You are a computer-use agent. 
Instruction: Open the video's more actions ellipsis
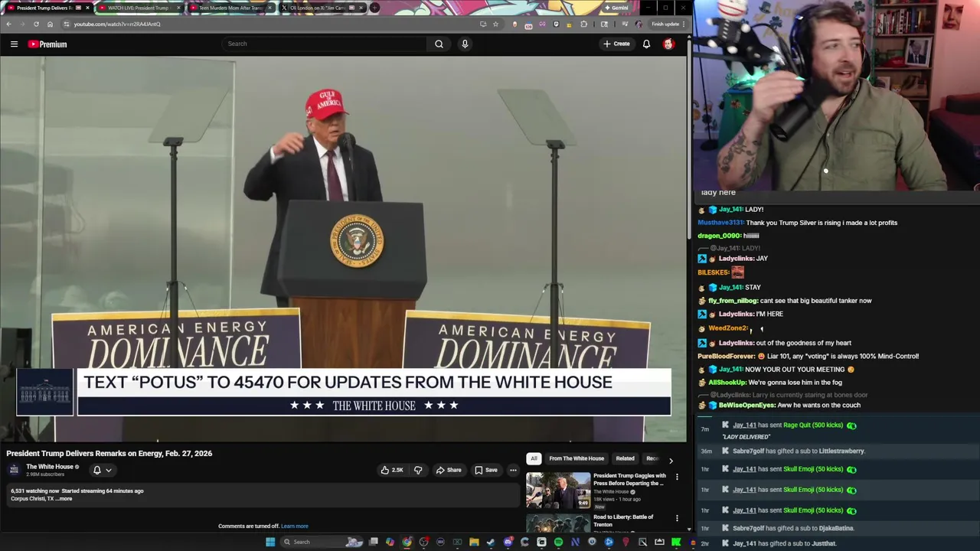point(513,470)
